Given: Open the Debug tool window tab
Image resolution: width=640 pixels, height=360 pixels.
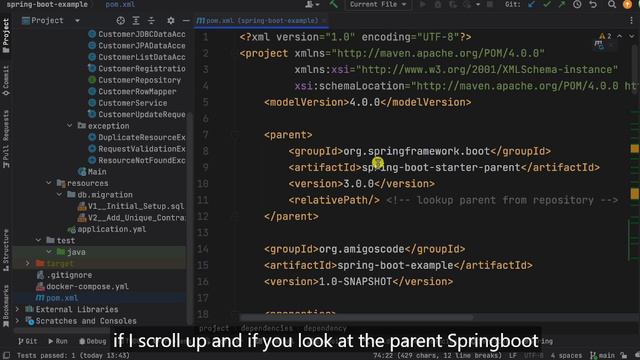Looking at the screenshot, I should tap(92, 341).
